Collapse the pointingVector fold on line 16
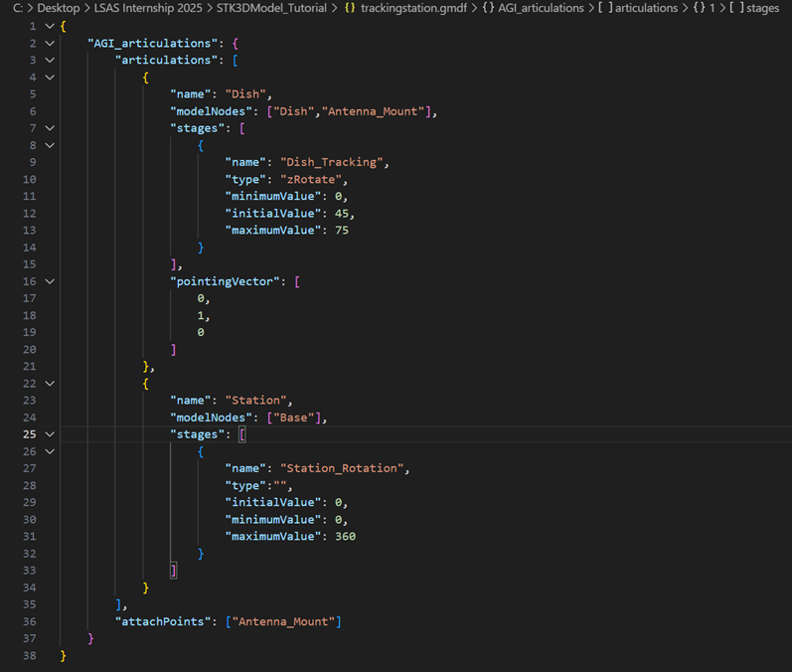The width and height of the screenshot is (792, 672). click(x=50, y=281)
